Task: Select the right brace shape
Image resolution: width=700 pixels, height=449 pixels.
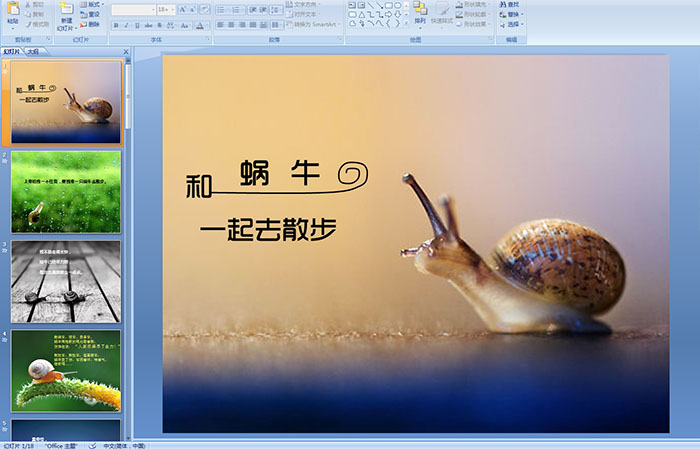Action: (x=398, y=24)
